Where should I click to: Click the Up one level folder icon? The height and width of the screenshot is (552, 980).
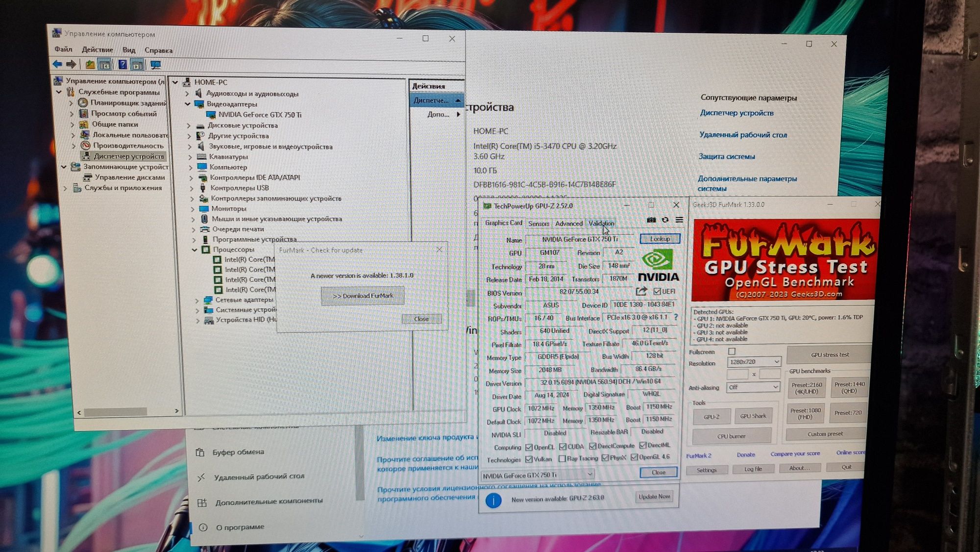click(90, 64)
